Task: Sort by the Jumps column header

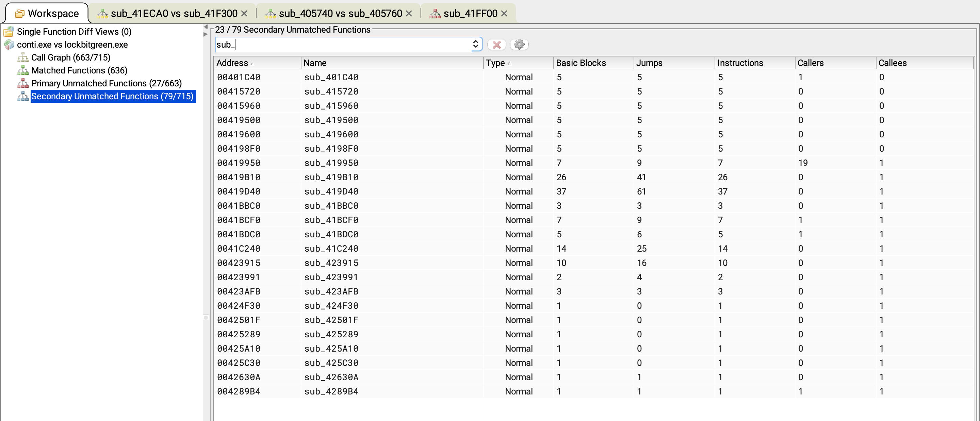Action: coord(674,63)
